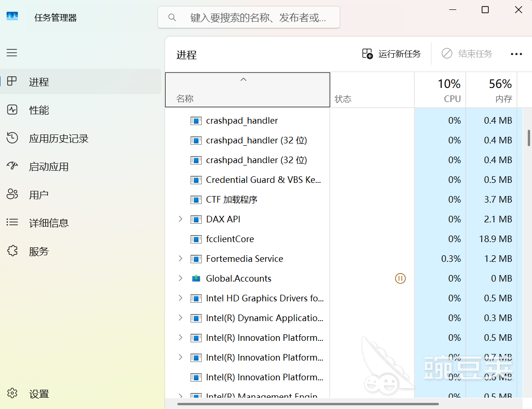Click the search box for processes
The height and width of the screenshot is (409, 532).
pos(249,17)
